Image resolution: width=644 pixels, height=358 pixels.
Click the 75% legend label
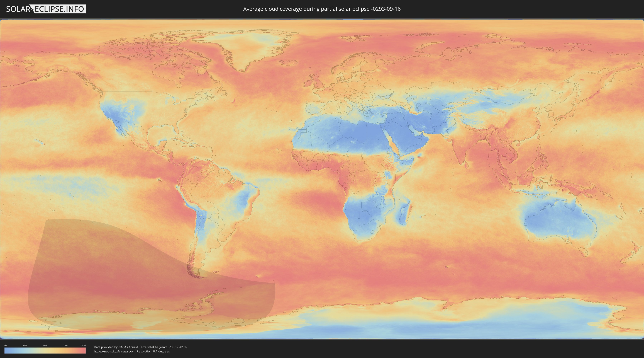[65, 345]
